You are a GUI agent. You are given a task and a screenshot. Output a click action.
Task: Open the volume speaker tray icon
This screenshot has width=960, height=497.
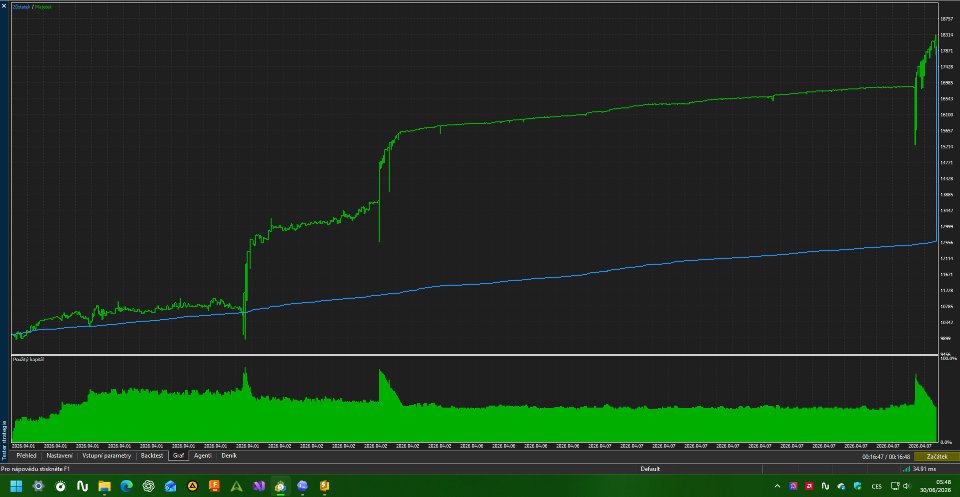908,487
